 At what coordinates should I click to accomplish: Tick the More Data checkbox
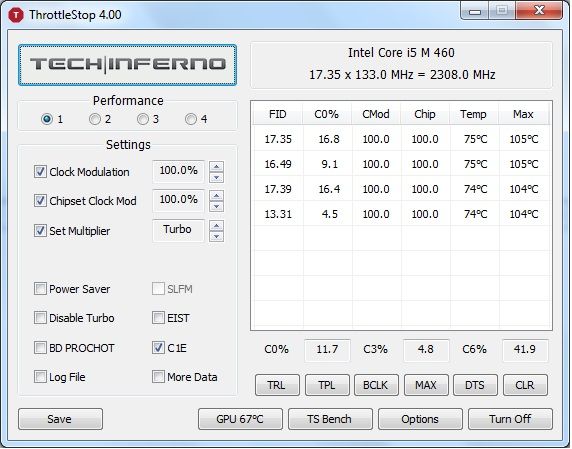tap(158, 376)
